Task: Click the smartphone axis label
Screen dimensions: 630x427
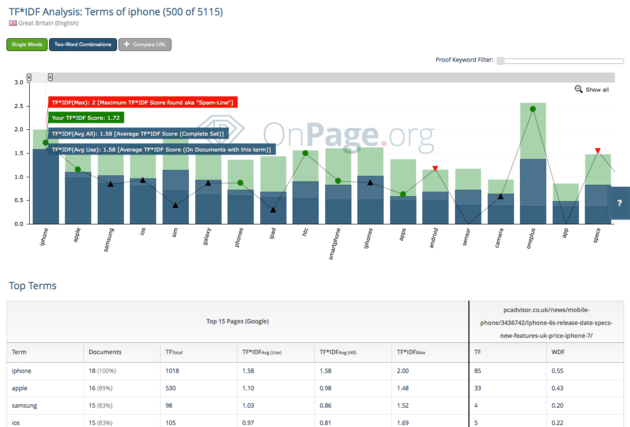Action: (x=335, y=244)
